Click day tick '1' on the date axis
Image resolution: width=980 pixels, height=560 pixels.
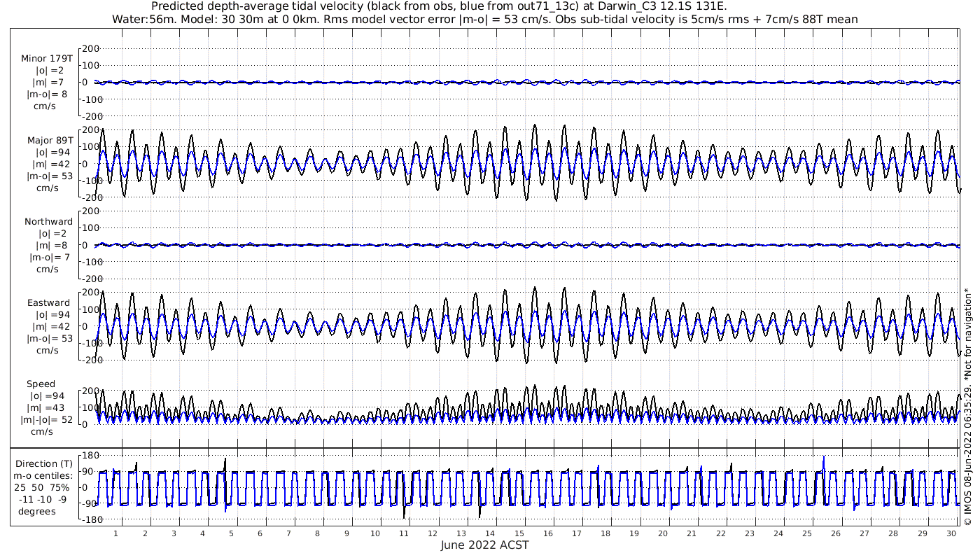click(115, 533)
